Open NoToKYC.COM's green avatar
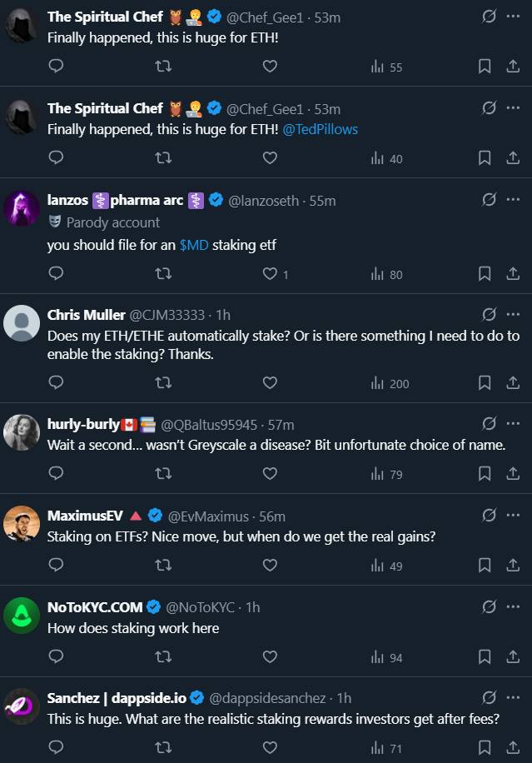The image size is (532, 763). (x=22, y=616)
